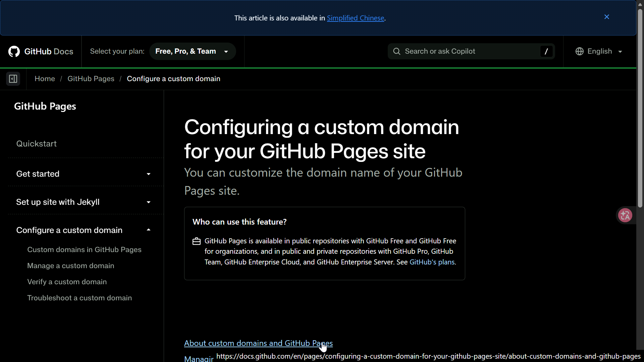Image resolution: width=644 pixels, height=362 pixels.
Task: Open Manage a custom domain
Action: [71, 266]
